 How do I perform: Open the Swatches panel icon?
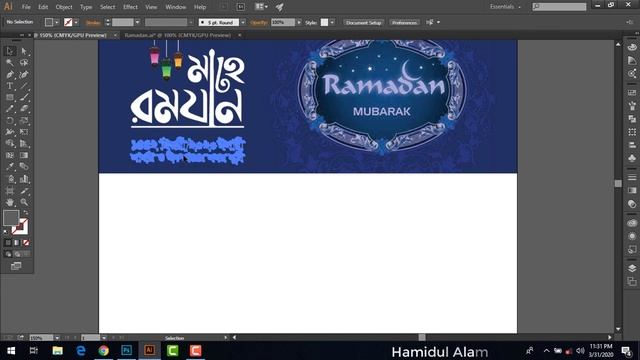pos(632,93)
